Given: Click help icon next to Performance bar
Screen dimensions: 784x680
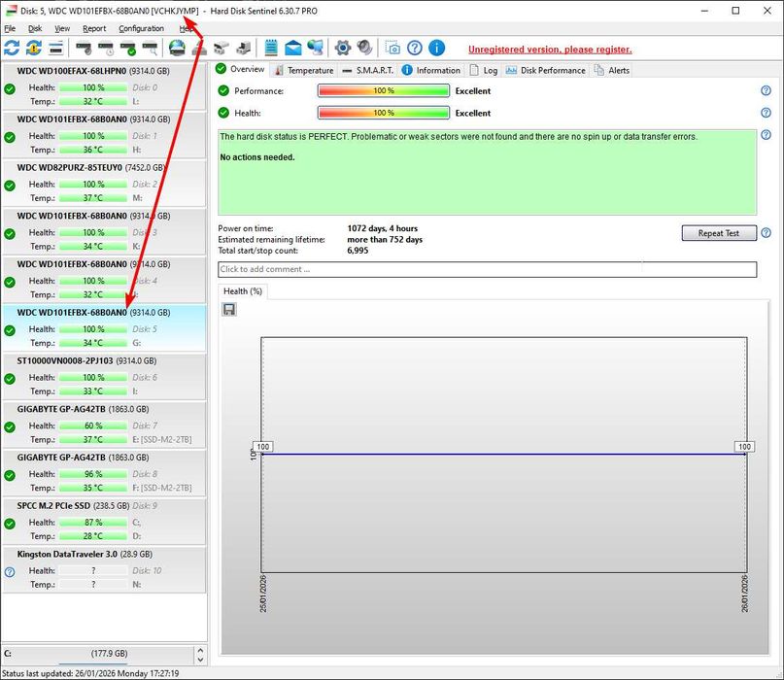Looking at the screenshot, I should [766, 90].
